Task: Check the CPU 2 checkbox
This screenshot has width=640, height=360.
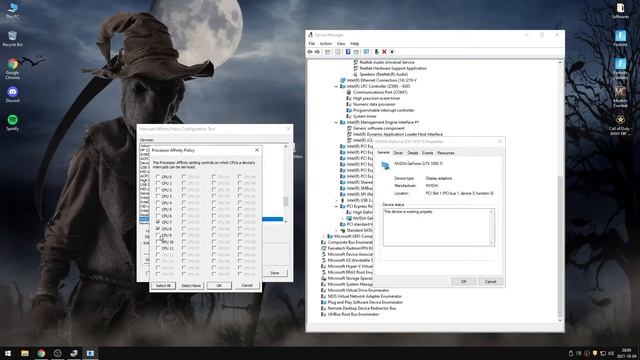Action: pyautogui.click(x=158, y=190)
